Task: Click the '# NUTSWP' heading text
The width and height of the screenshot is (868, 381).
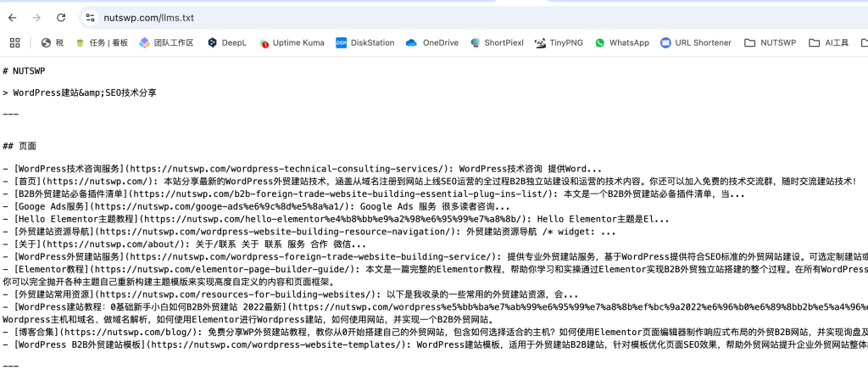Action: pyautogui.click(x=24, y=71)
